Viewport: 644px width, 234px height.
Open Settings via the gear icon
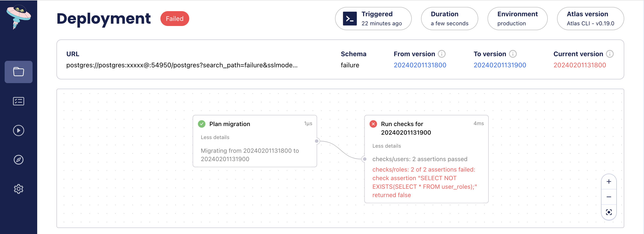coord(19,189)
